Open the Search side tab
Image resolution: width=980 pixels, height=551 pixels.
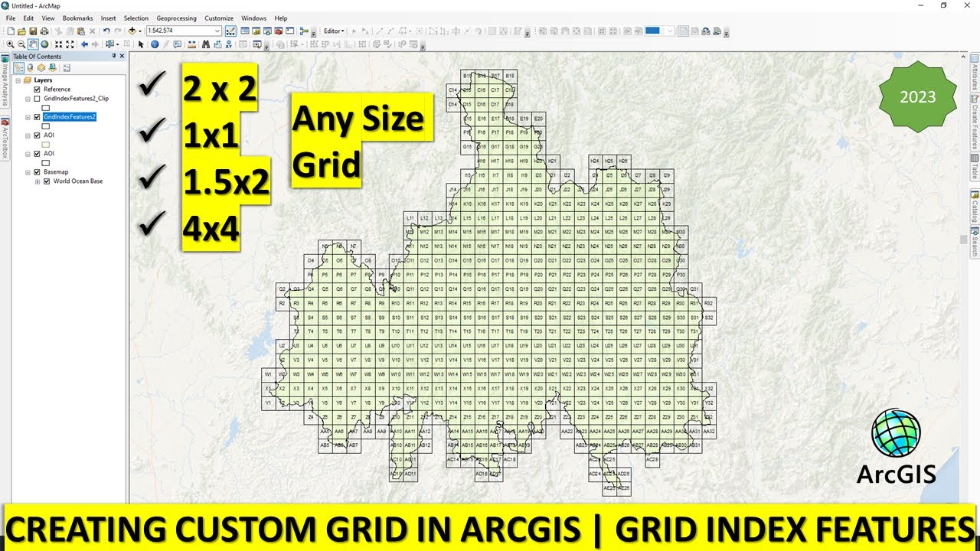coord(975,241)
